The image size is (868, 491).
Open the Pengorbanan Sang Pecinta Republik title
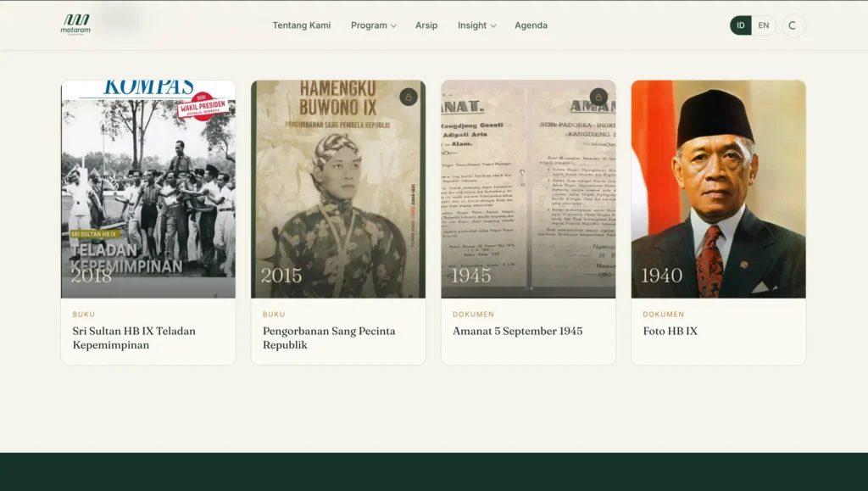tap(329, 338)
